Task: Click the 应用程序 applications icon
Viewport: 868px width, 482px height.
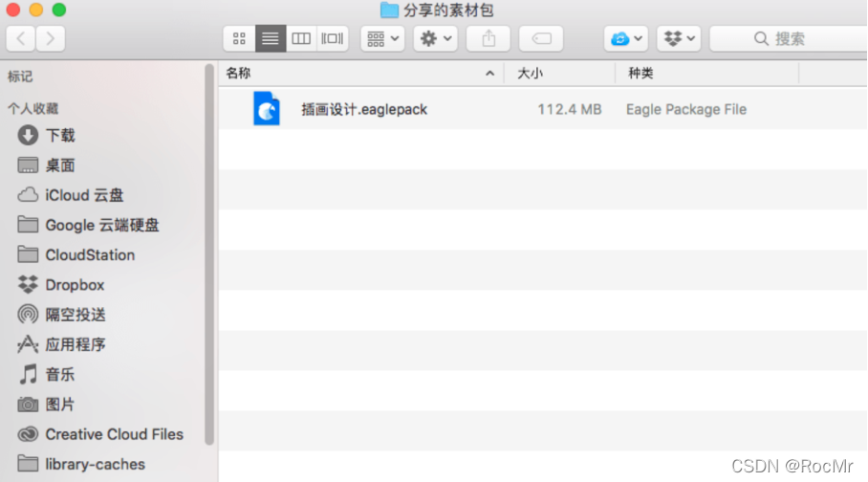Action: pos(28,344)
